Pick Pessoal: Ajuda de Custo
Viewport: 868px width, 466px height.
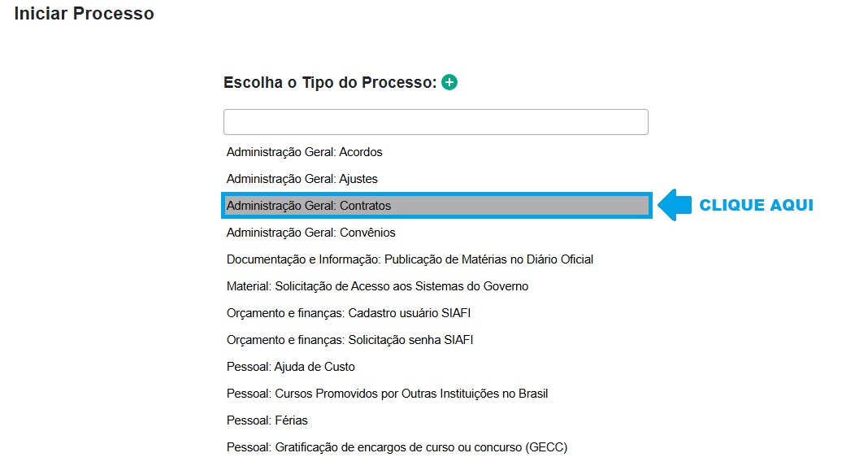(x=291, y=367)
